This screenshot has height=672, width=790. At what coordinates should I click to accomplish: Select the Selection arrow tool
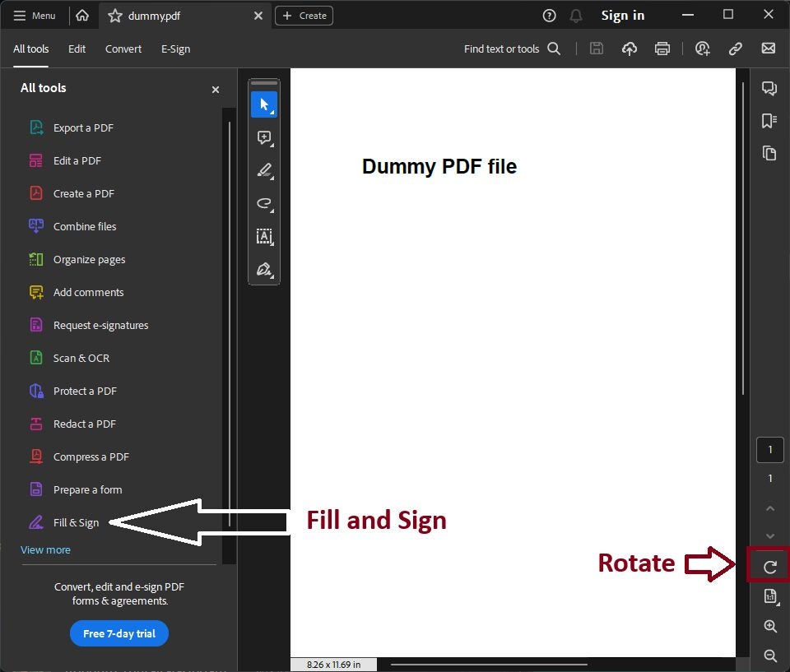[264, 104]
